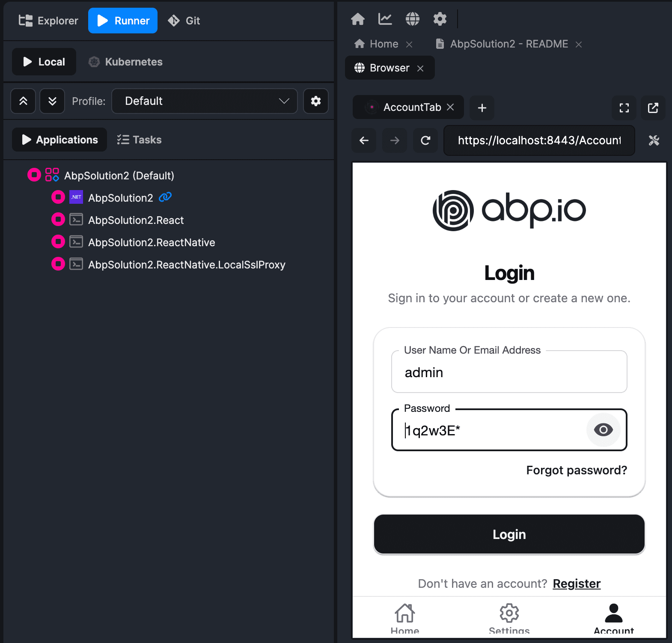Select AbpSolution2.React in the tree
Image resolution: width=672 pixels, height=643 pixels.
(x=136, y=220)
